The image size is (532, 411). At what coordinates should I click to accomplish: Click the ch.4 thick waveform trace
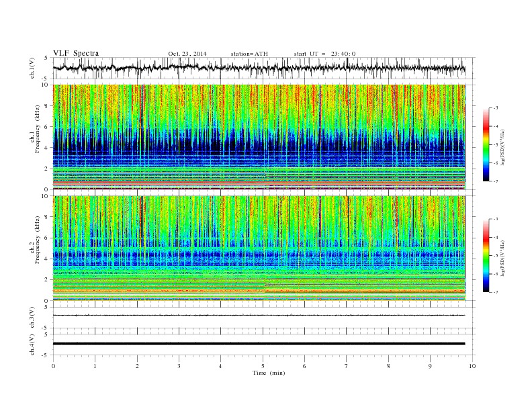(x=259, y=344)
